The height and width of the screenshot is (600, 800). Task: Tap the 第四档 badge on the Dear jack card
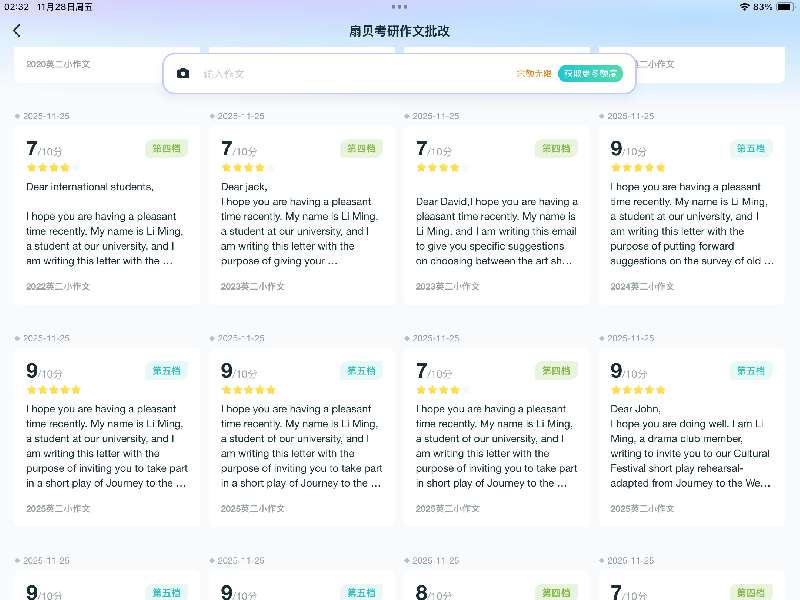(361, 149)
